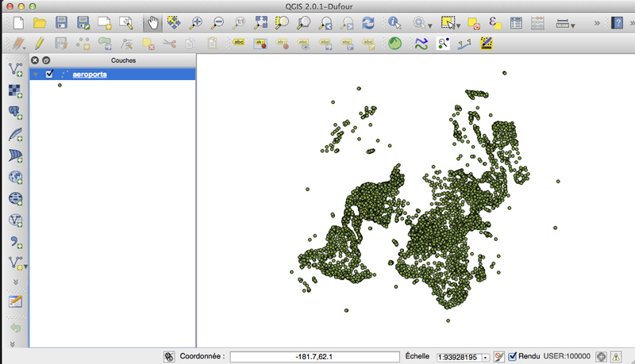Open the Help book icon
The image size is (635, 364).
pos(618,23)
